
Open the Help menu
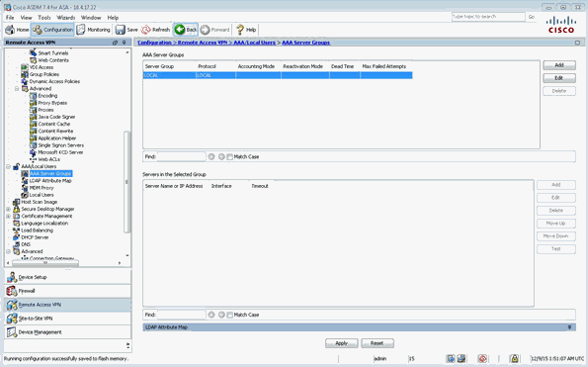pos(113,18)
